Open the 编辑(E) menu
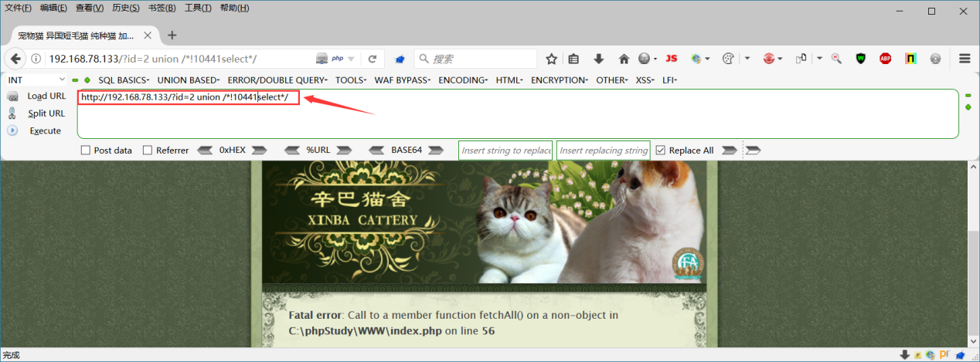The width and height of the screenshot is (980, 362). [54, 8]
